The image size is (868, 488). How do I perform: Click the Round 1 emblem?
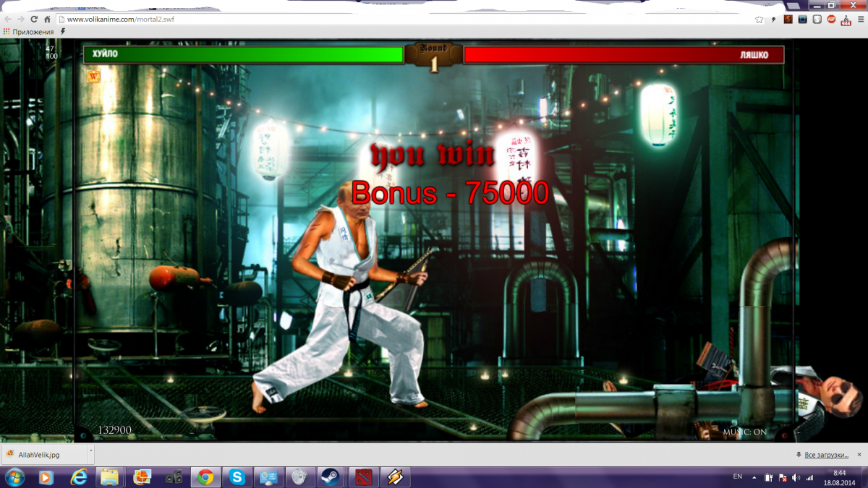[x=434, y=56]
